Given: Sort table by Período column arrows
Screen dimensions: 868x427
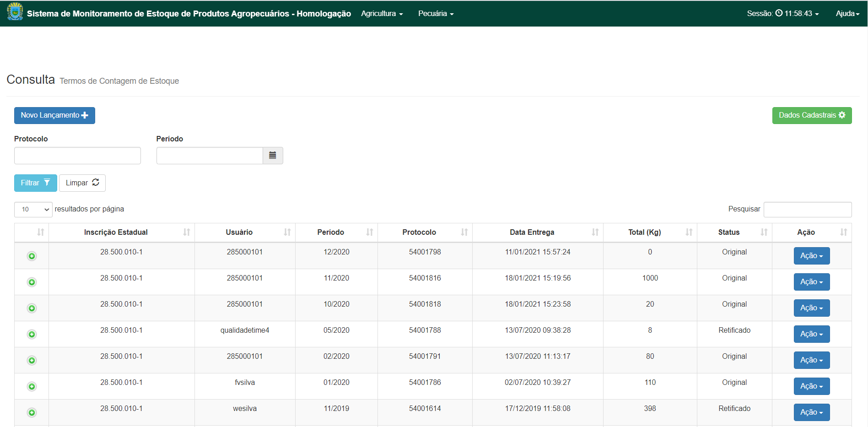Looking at the screenshot, I should [x=370, y=232].
